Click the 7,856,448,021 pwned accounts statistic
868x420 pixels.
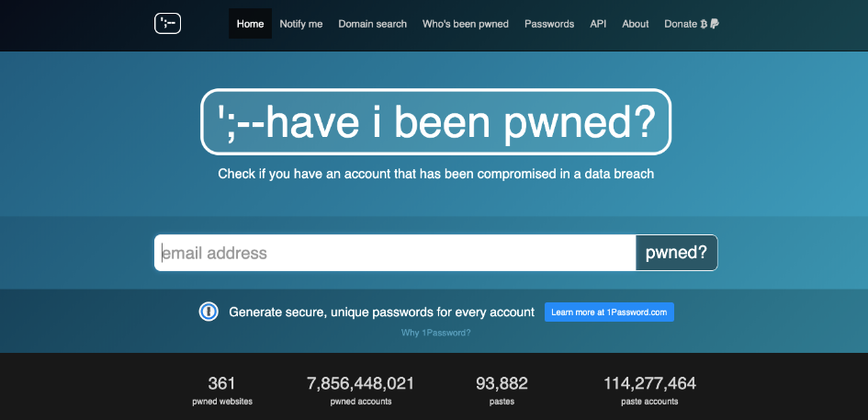coord(360,390)
